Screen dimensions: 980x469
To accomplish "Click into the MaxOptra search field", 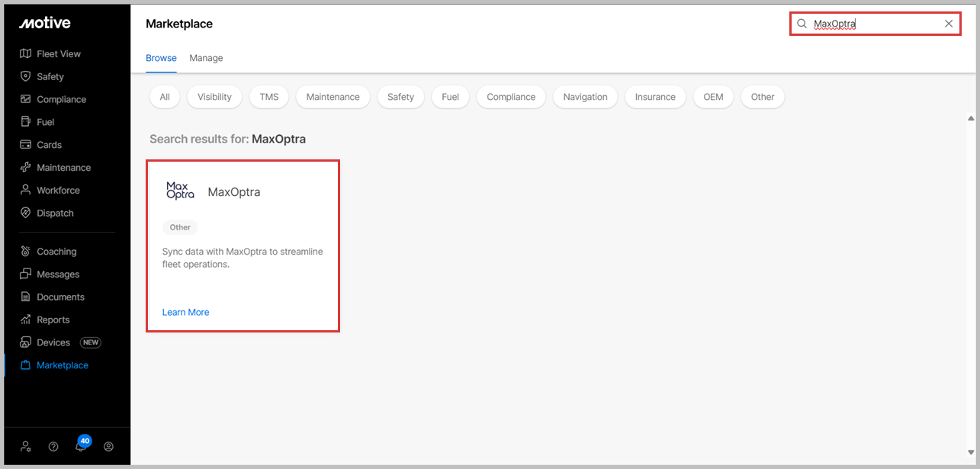I will pos(875,24).
